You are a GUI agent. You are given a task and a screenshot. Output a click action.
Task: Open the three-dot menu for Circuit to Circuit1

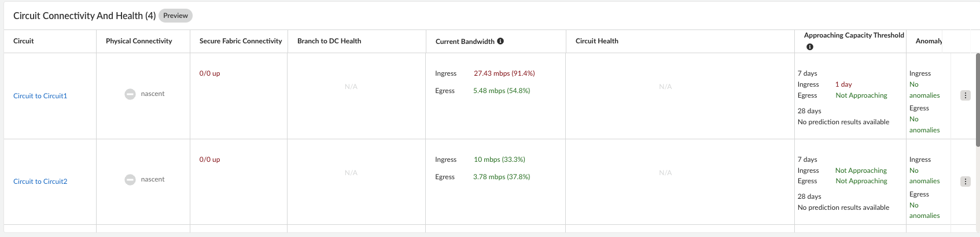coord(965,95)
